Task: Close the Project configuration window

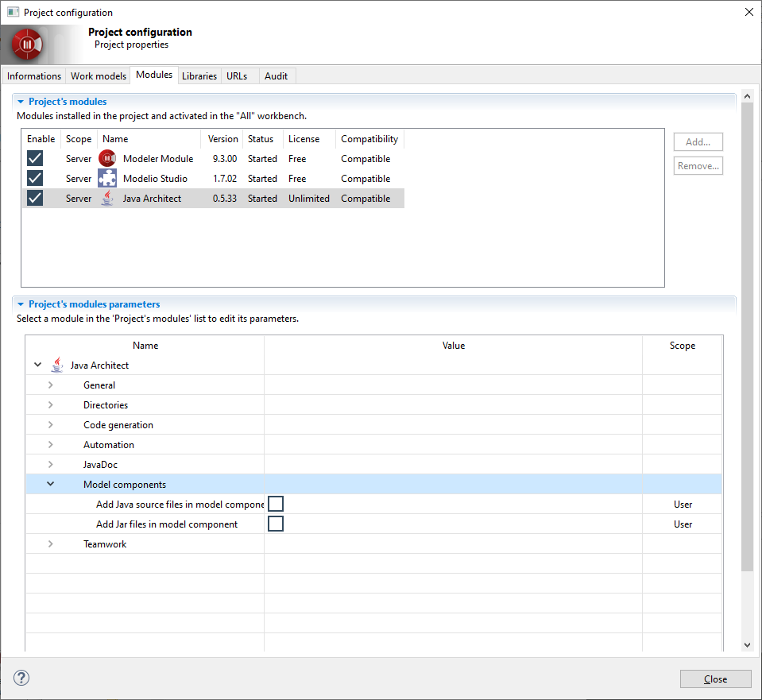Action: click(748, 12)
